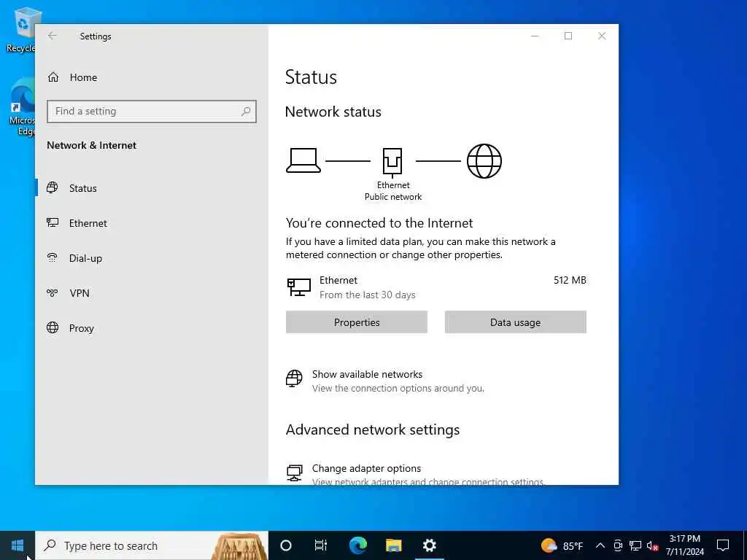Open Ethernet Properties
Viewport: 747px width, 560px height.
356,322
